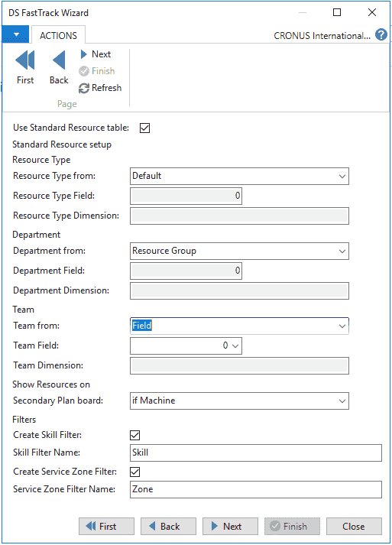
Task: Click the Department Dimension field
Action: coord(239,290)
